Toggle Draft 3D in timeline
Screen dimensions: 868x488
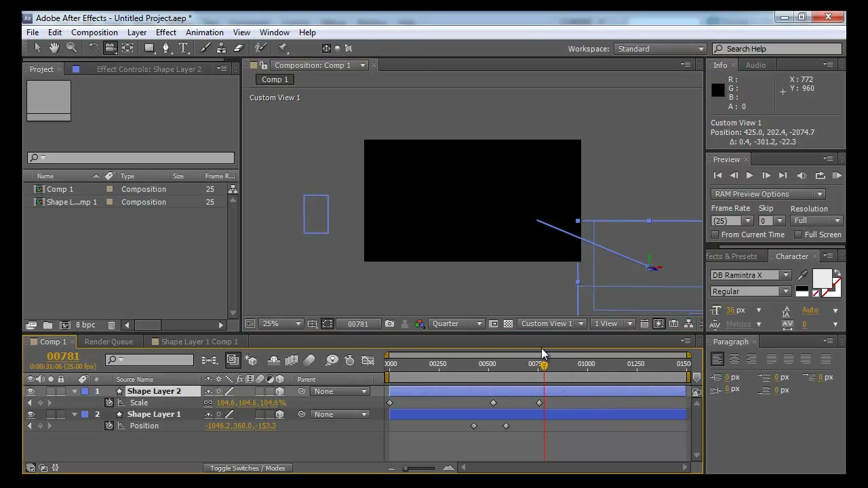[x=250, y=360]
